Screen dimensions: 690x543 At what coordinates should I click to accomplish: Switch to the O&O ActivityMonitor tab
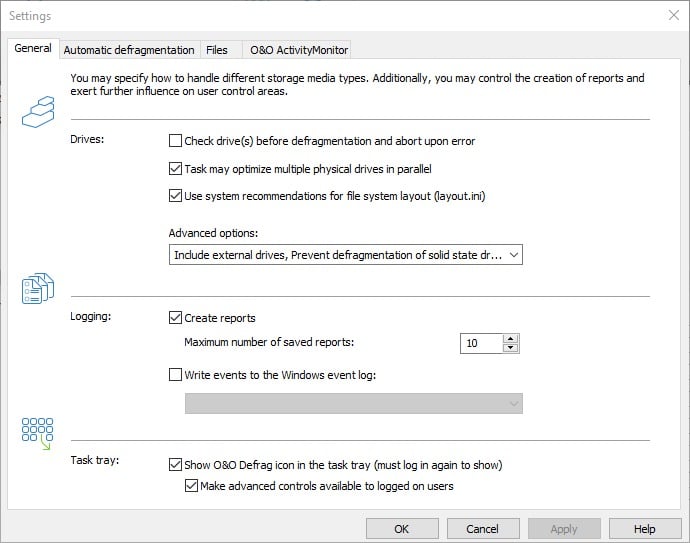pyautogui.click(x=299, y=50)
